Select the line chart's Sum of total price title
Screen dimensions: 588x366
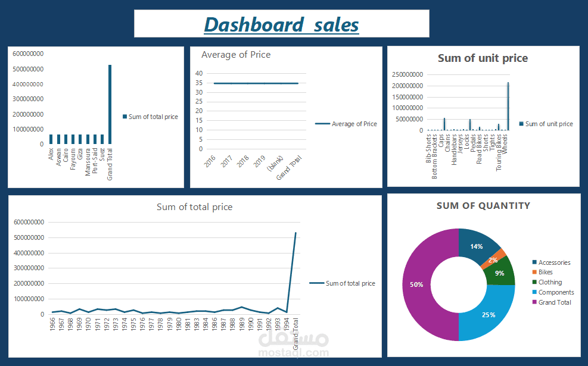click(x=195, y=207)
